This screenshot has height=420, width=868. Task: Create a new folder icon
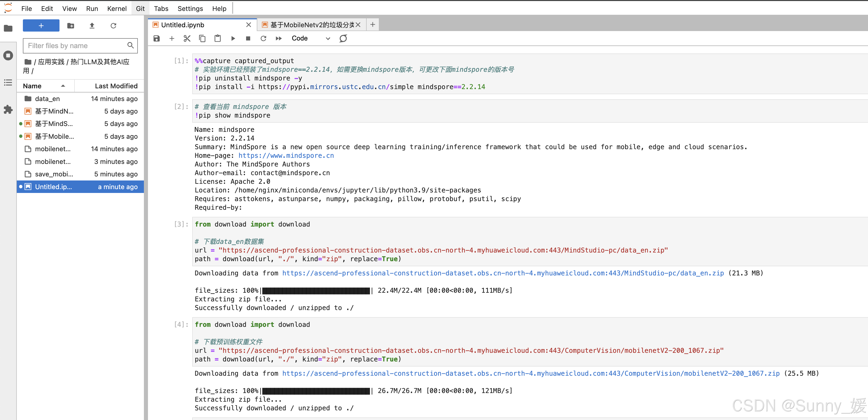coord(71,26)
